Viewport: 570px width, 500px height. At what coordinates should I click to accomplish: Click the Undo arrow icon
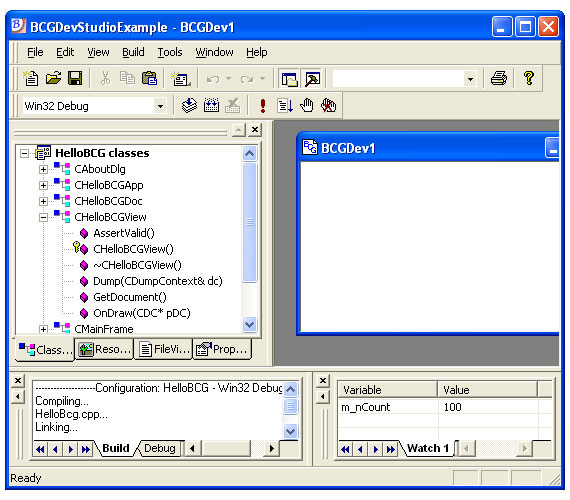pyautogui.click(x=213, y=79)
